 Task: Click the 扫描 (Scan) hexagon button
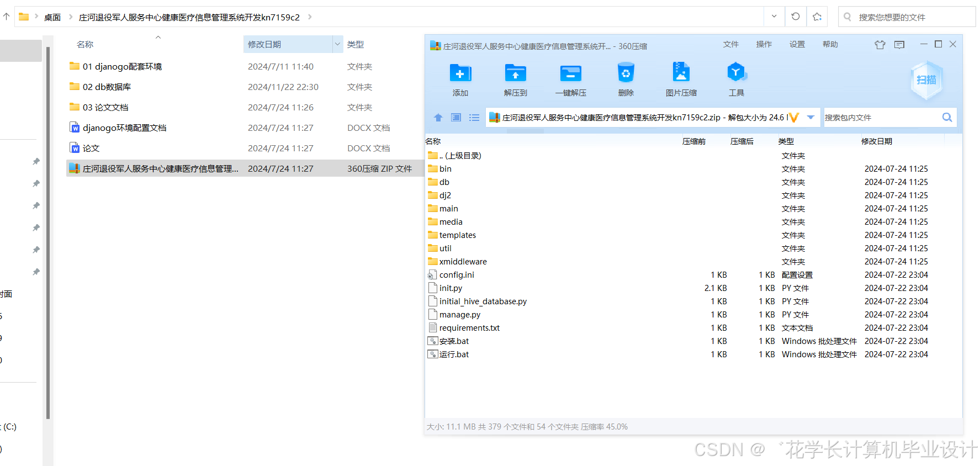pos(926,80)
